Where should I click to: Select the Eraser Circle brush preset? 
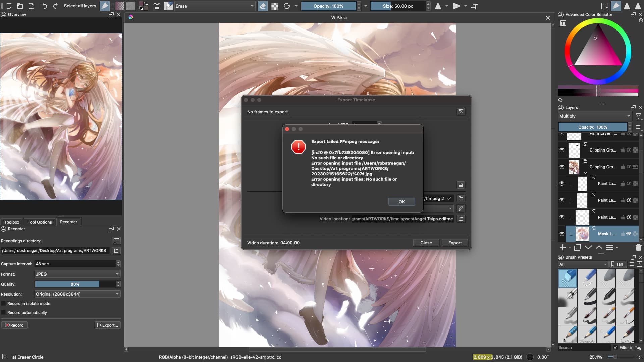click(568, 278)
